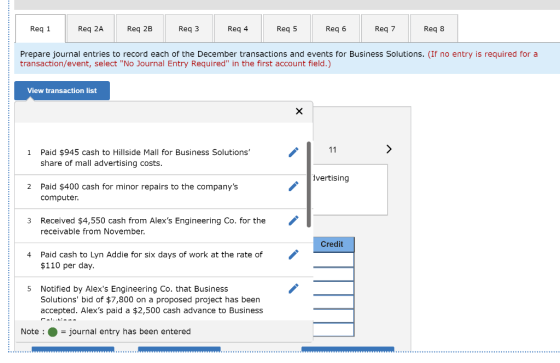560x363 pixels.
Task: Click View transaction list button
Action: pos(62,91)
